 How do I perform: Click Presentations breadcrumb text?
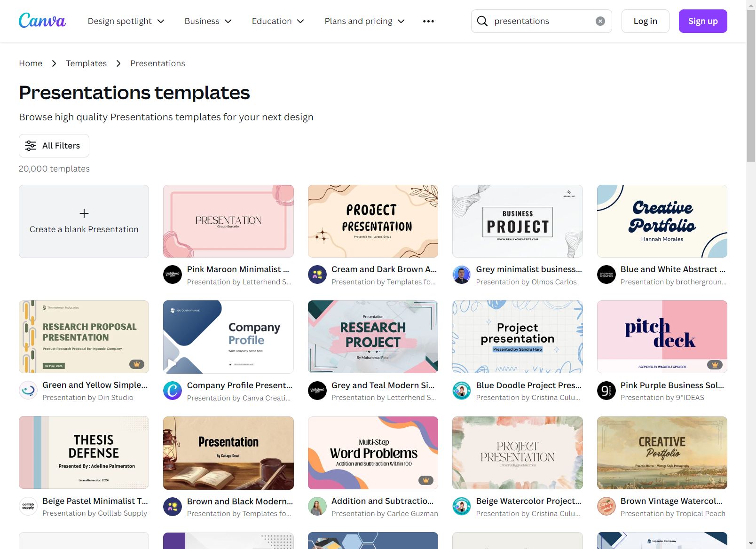pyautogui.click(x=157, y=63)
